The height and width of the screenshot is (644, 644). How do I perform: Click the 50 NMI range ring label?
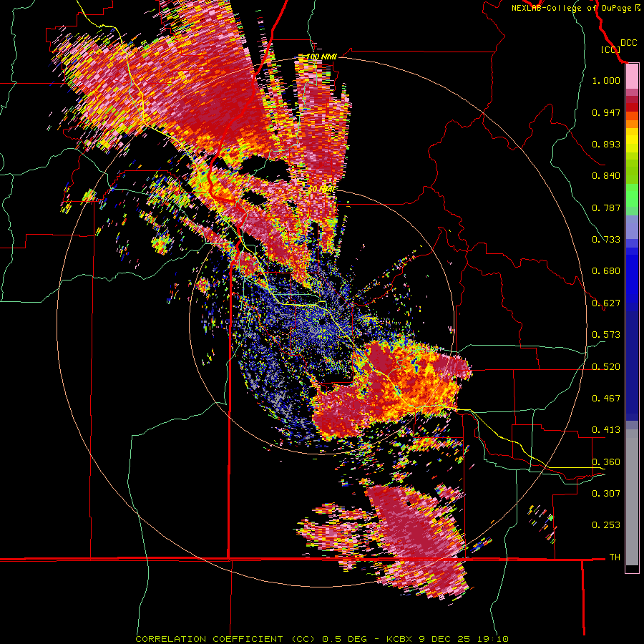[321, 189]
